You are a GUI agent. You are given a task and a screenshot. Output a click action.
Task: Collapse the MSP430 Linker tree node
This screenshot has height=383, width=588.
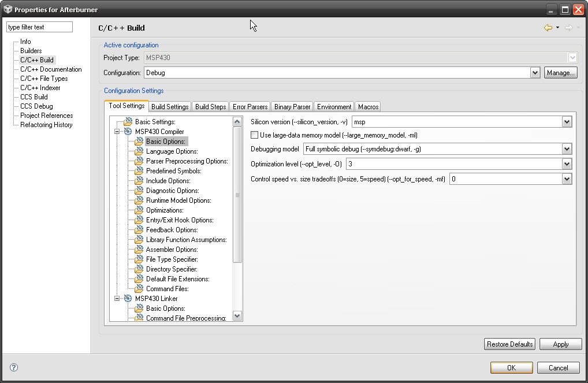tap(117, 299)
